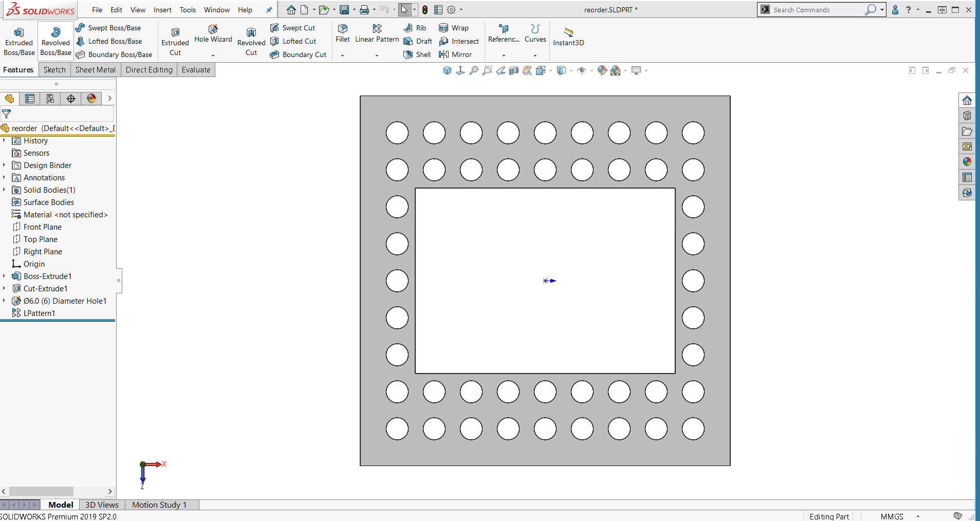
Task: Open the DimXpertManager tab
Action: [71, 99]
